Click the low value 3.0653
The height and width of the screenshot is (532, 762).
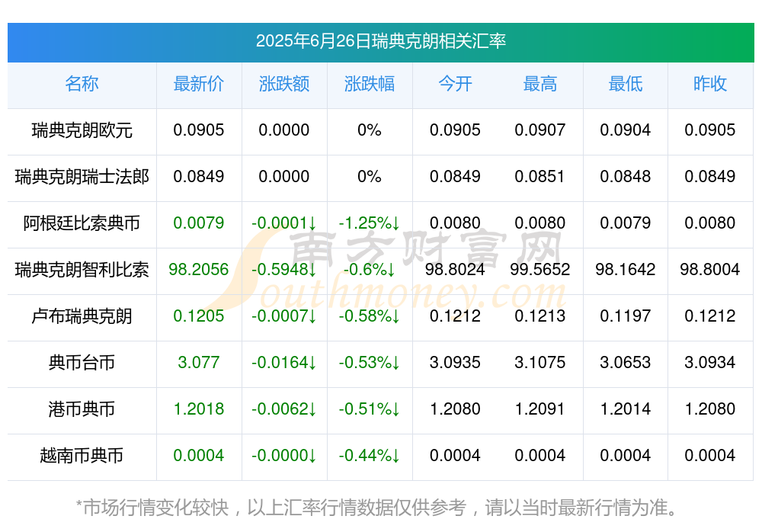(626, 363)
